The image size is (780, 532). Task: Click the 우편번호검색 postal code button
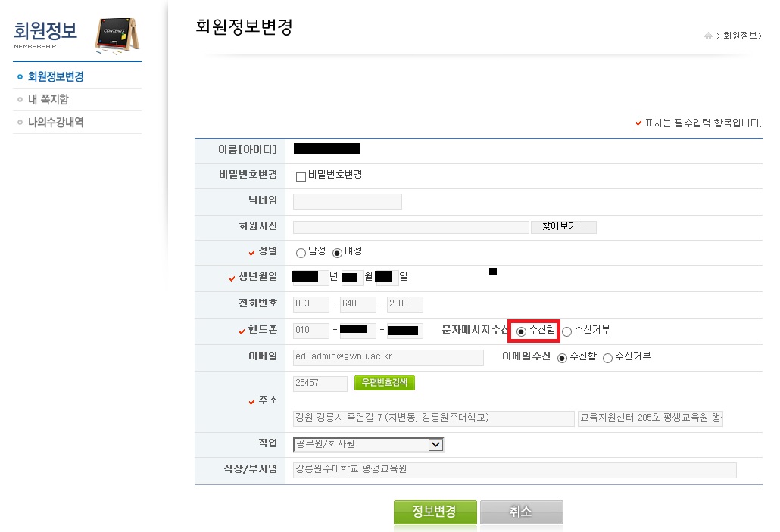pyautogui.click(x=385, y=383)
